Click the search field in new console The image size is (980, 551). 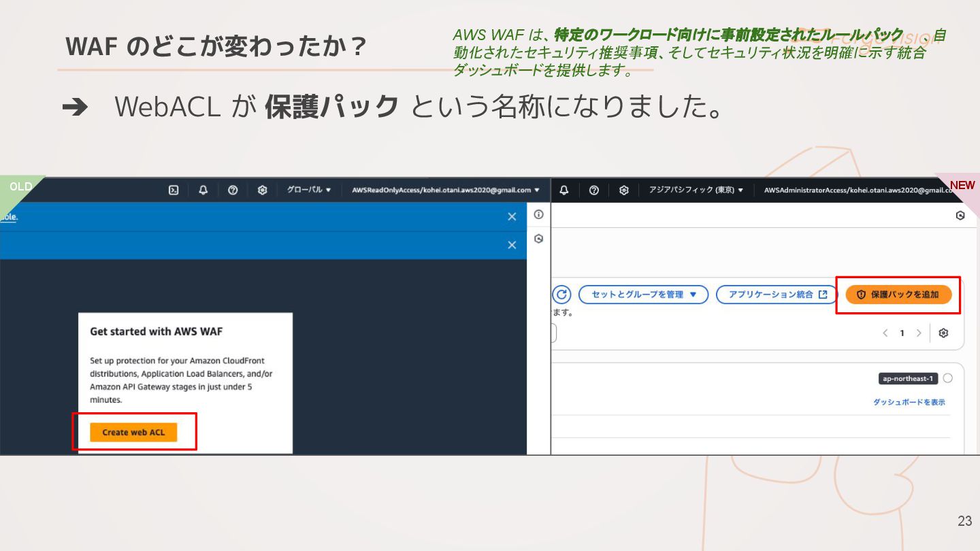(554, 333)
